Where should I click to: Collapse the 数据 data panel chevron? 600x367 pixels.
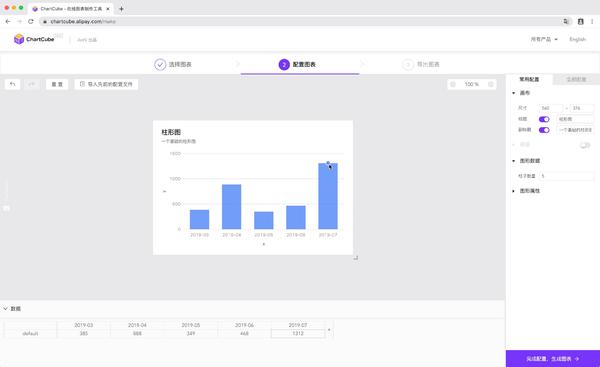5,308
